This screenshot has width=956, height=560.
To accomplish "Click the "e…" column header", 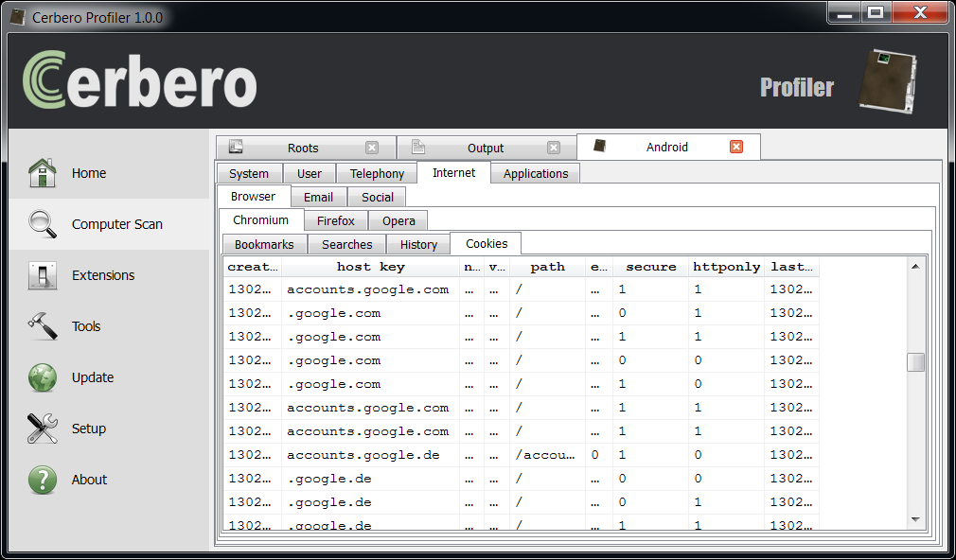I will coord(599,267).
